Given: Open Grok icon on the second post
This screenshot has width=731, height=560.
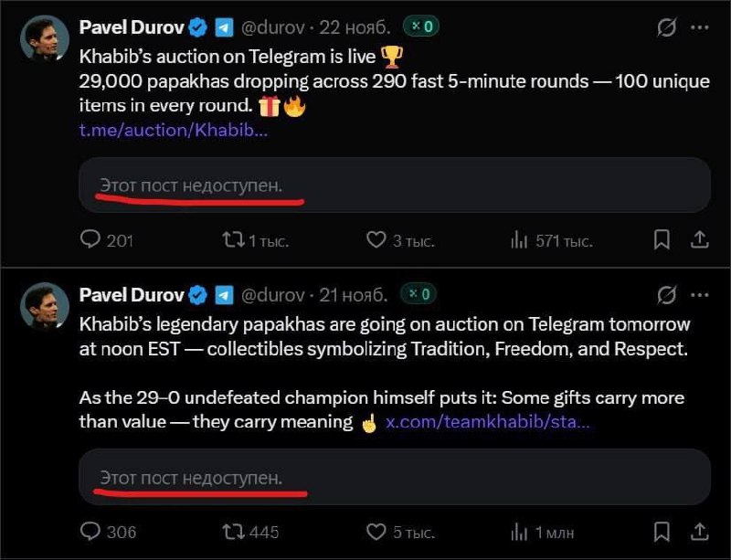Looking at the screenshot, I should click(667, 295).
